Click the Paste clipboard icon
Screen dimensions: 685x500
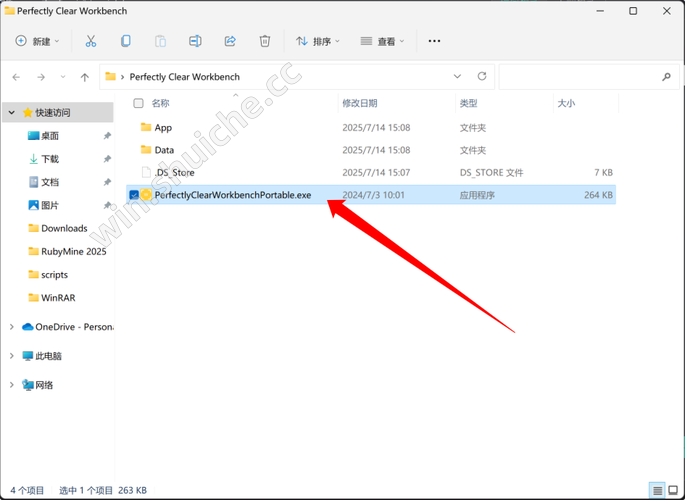pos(160,41)
